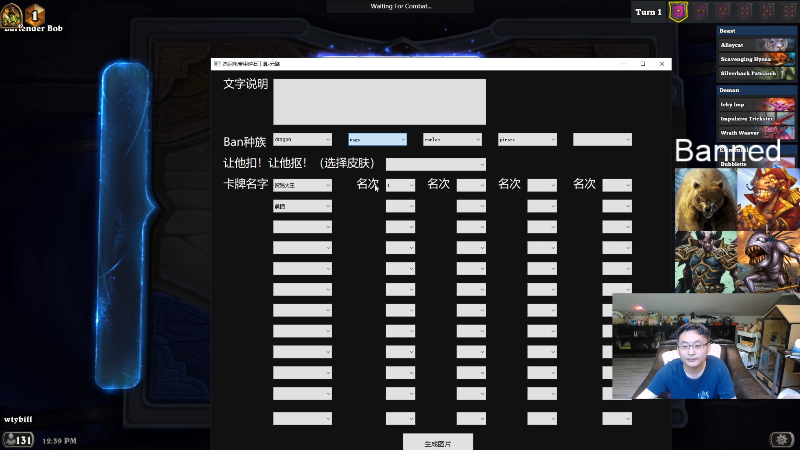Open the empty fifth Ban种族 dropdown

(603, 139)
